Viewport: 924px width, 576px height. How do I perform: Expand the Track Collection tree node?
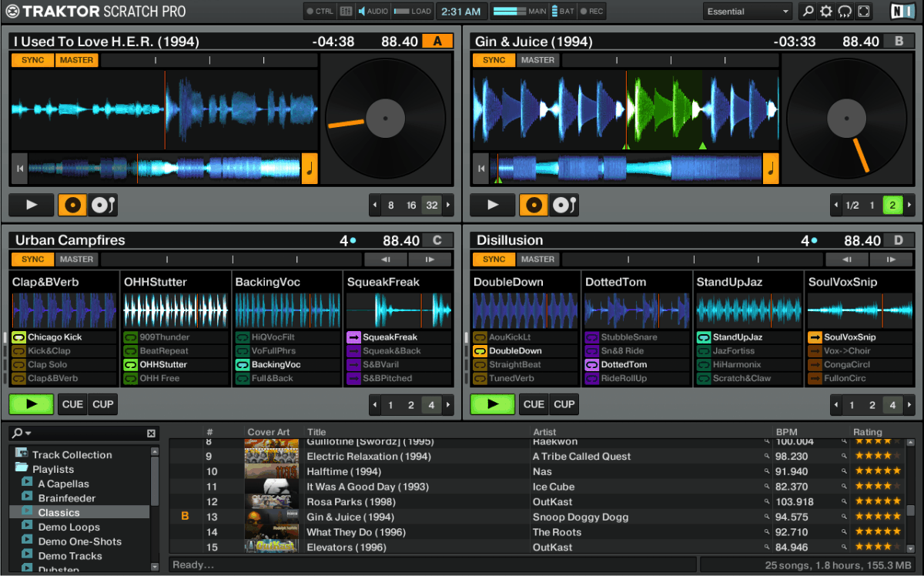tap(22, 454)
